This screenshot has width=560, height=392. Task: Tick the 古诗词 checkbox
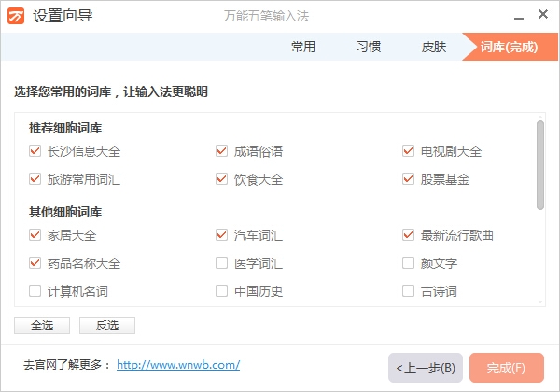409,291
